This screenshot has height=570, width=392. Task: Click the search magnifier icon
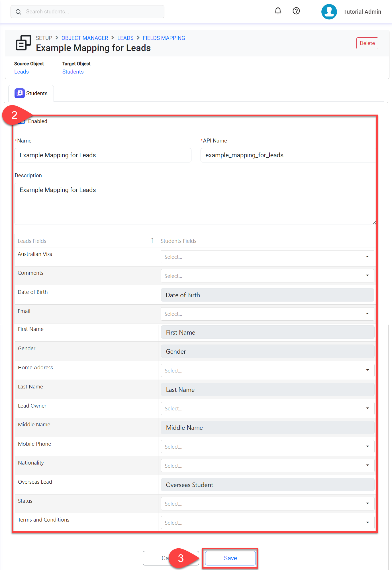[19, 12]
